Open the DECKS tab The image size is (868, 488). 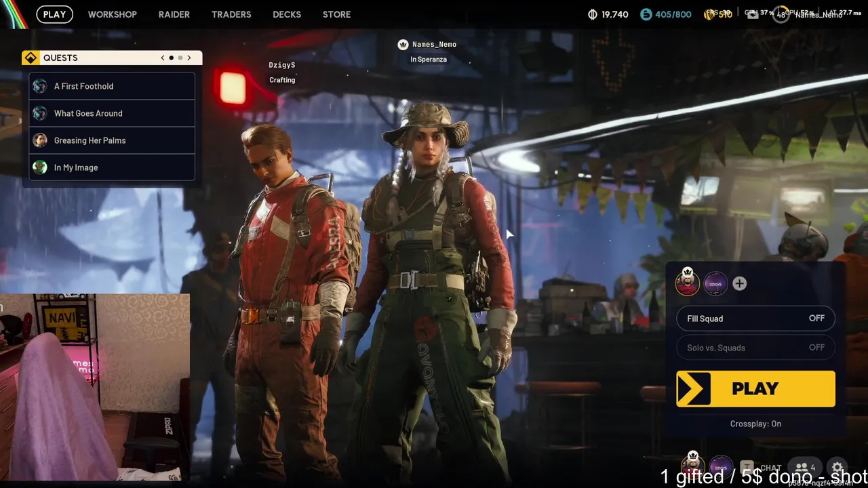287,14
